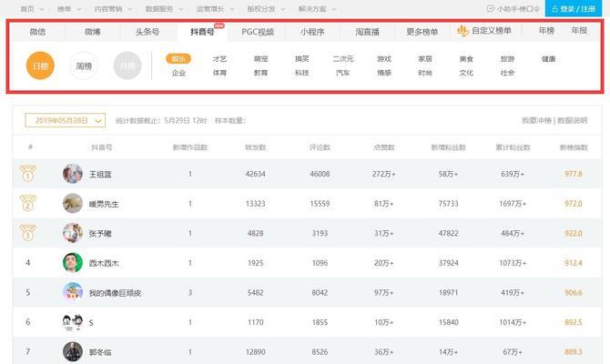This screenshot has height=364, width=610.
Task: Switch to the 微信 ranking tab
Action: (37, 32)
